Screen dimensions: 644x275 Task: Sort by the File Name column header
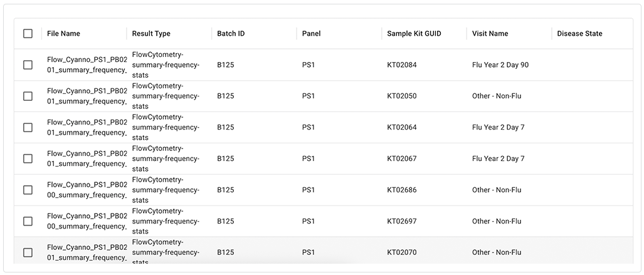64,34
